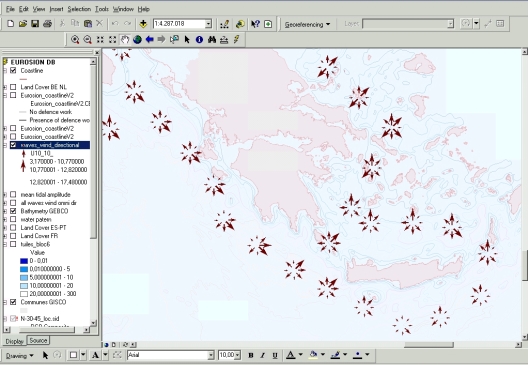Open the map scale dropdown

point(208,24)
